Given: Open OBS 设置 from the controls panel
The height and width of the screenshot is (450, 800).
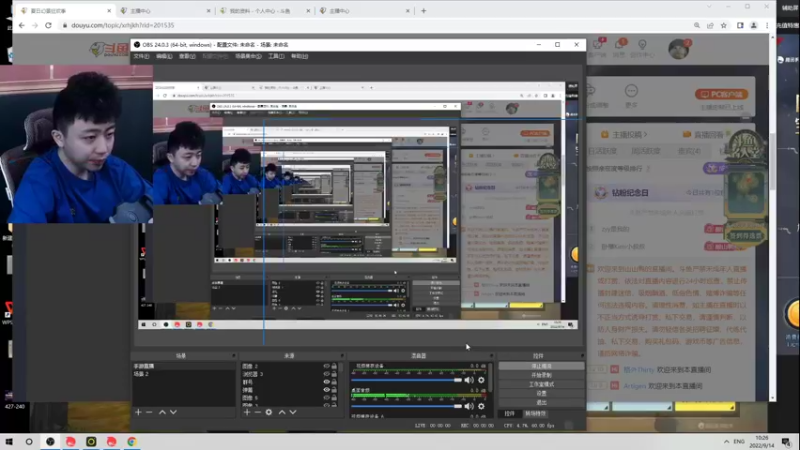Looking at the screenshot, I should click(x=541, y=393).
